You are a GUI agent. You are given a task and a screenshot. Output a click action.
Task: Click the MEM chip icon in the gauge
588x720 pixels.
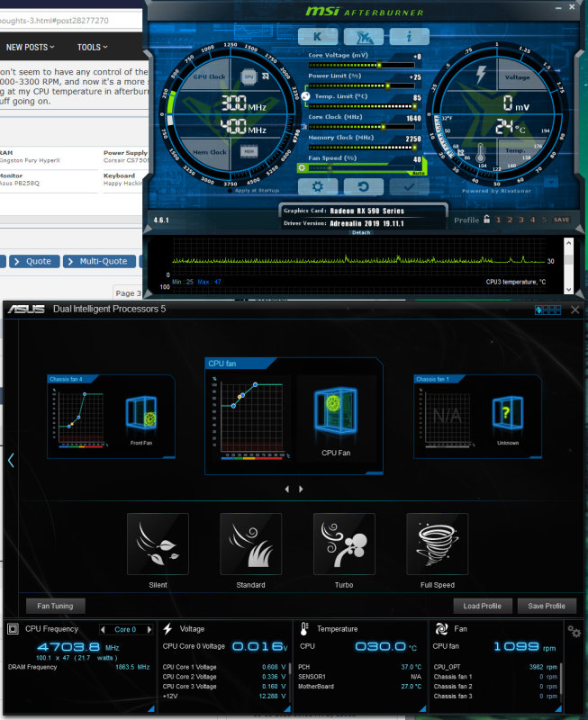click(249, 151)
